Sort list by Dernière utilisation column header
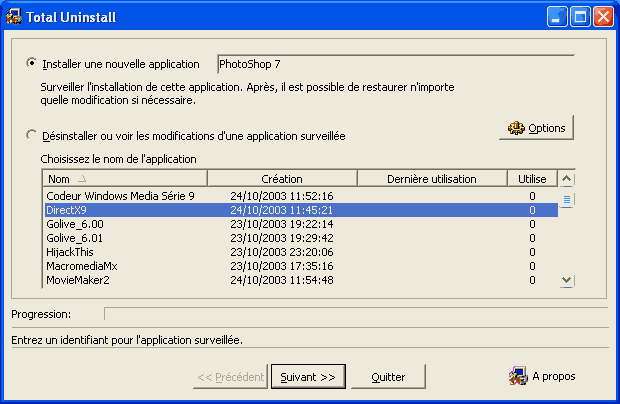Viewport: 620px width, 404px height. tap(432, 179)
